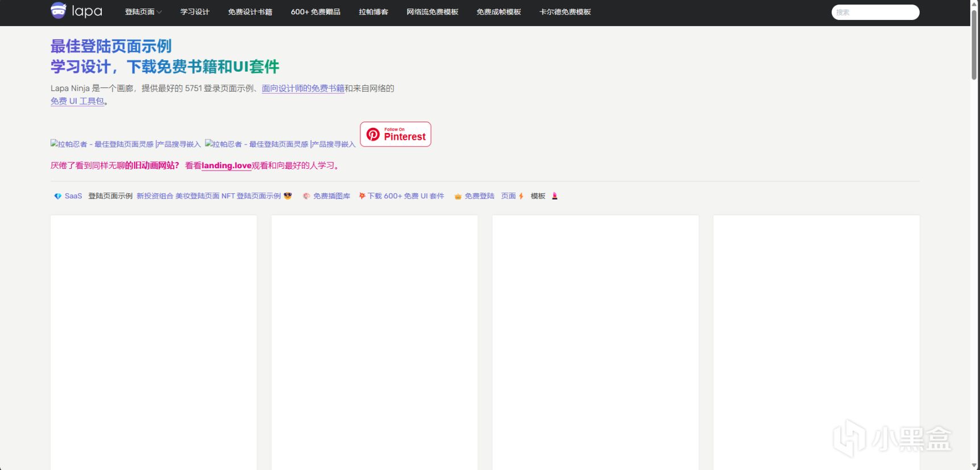Expand the 登陆页面 dropdown menu

[x=143, y=12]
